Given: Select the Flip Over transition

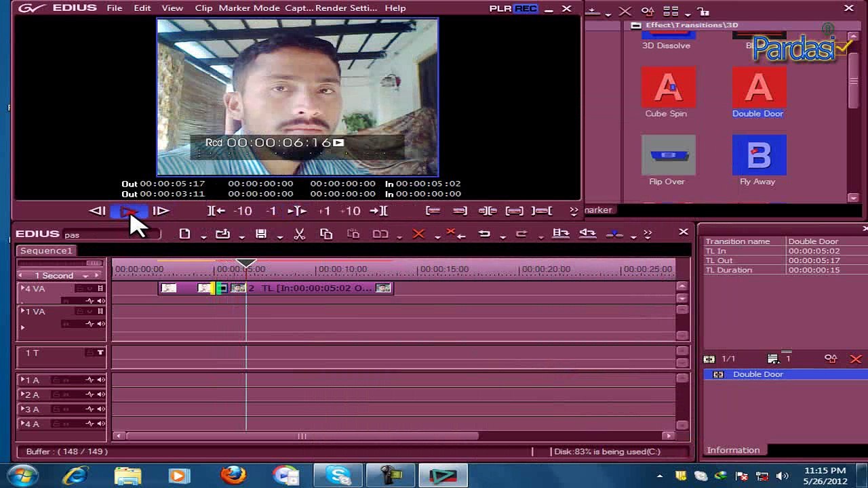Looking at the screenshot, I should click(x=668, y=160).
